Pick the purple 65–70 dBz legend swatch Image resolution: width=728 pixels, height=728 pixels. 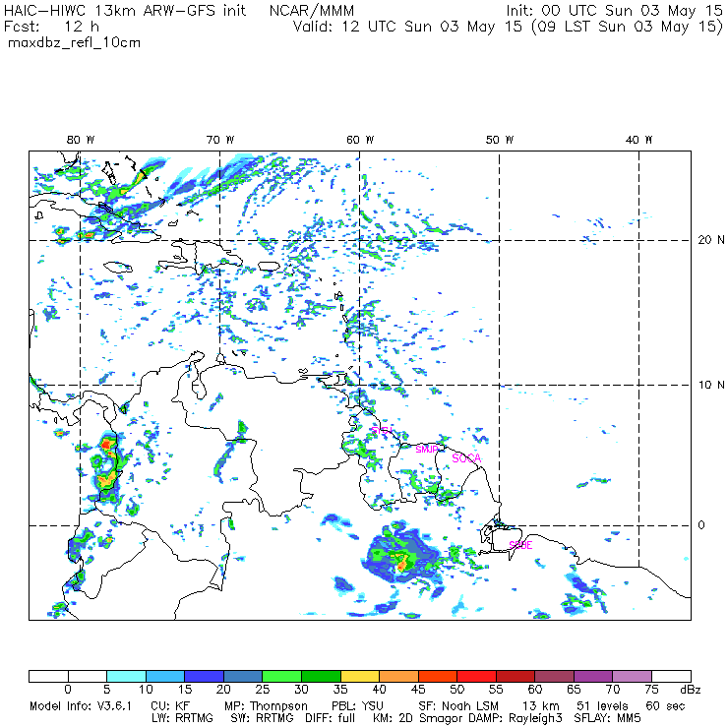[x=593, y=676]
